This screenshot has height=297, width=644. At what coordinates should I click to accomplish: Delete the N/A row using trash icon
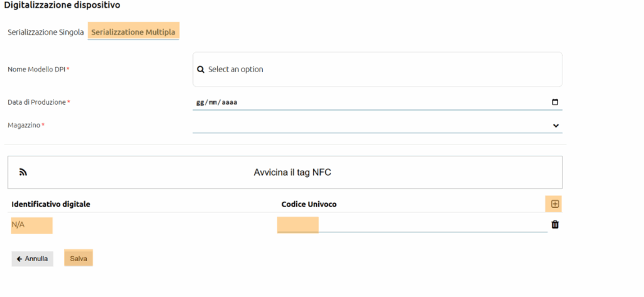[555, 224]
